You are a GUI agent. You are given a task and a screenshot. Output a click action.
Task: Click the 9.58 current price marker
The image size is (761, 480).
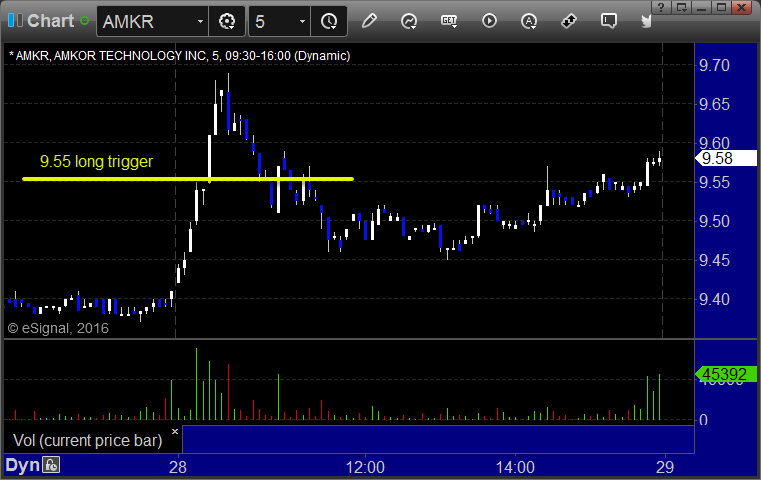pos(726,158)
